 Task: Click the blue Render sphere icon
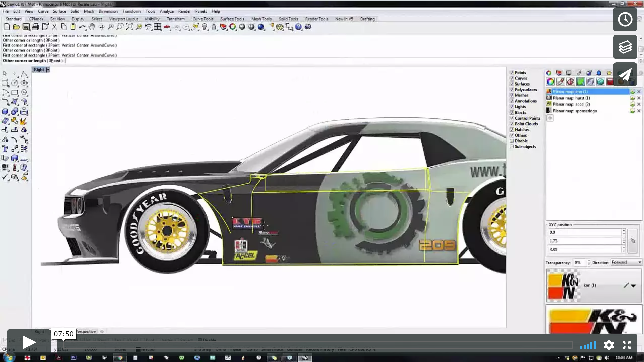tap(261, 27)
